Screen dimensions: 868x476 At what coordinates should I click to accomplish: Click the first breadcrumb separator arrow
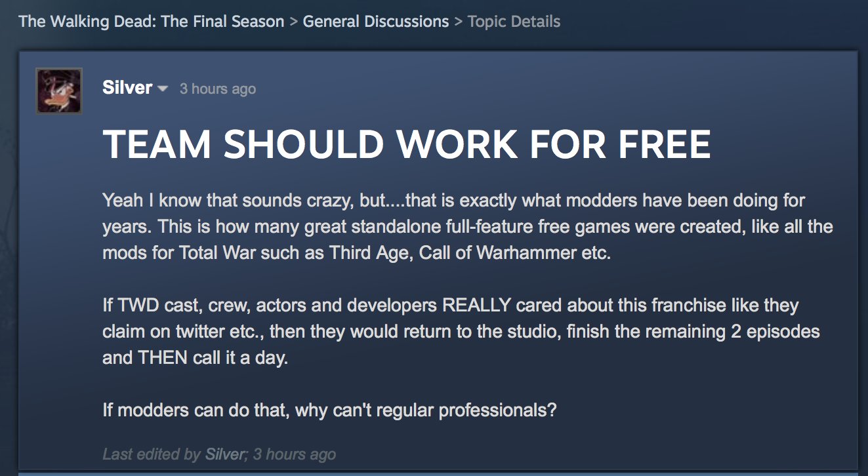293,21
